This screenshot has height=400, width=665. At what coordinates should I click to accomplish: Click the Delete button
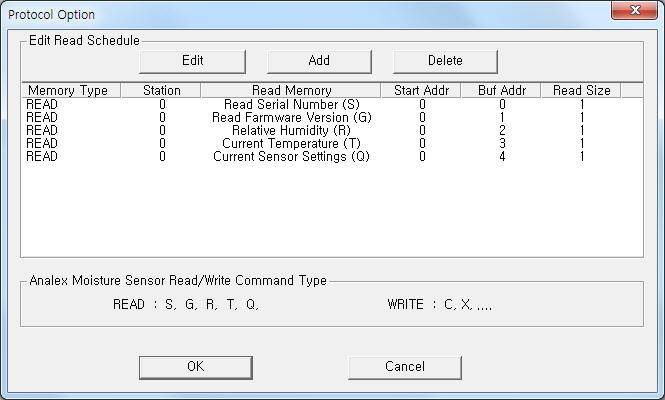[x=445, y=61]
